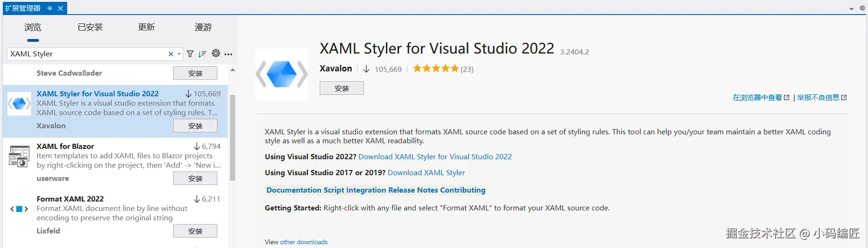
Task: Switch to the 更新 tab
Action: point(146,27)
